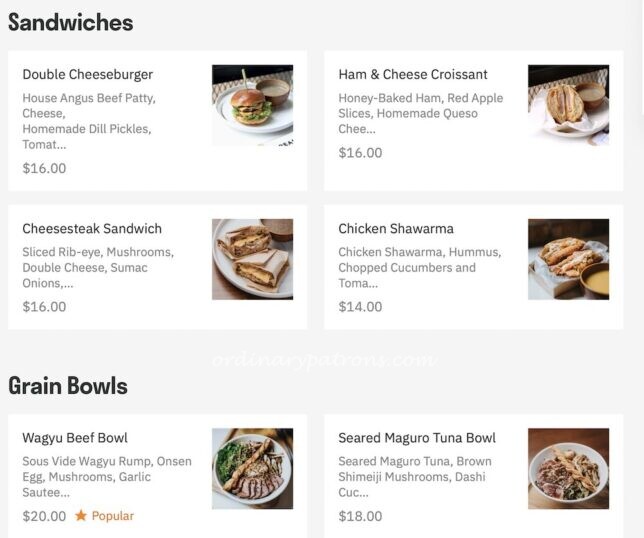Open the Cheesesteak Sandwich item title

(92, 229)
